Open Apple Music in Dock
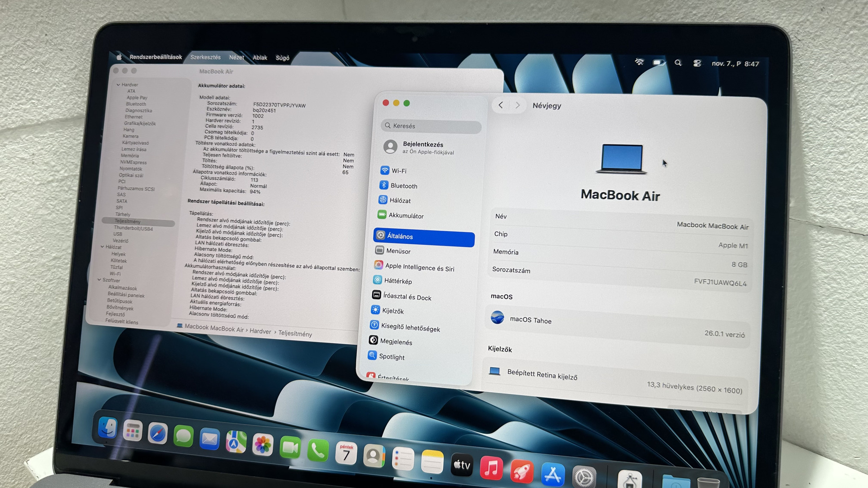 tap(491, 468)
